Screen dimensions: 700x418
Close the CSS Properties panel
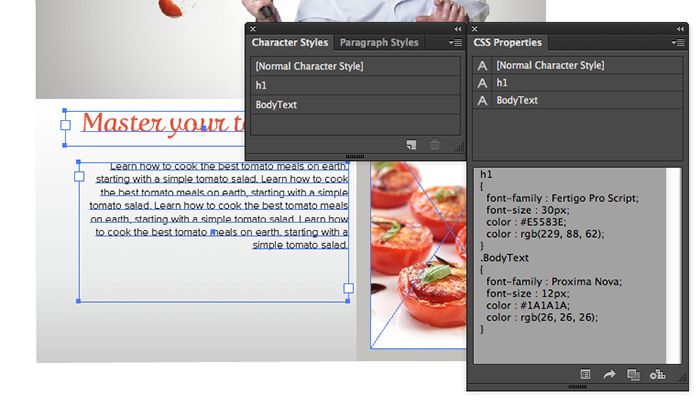475,29
